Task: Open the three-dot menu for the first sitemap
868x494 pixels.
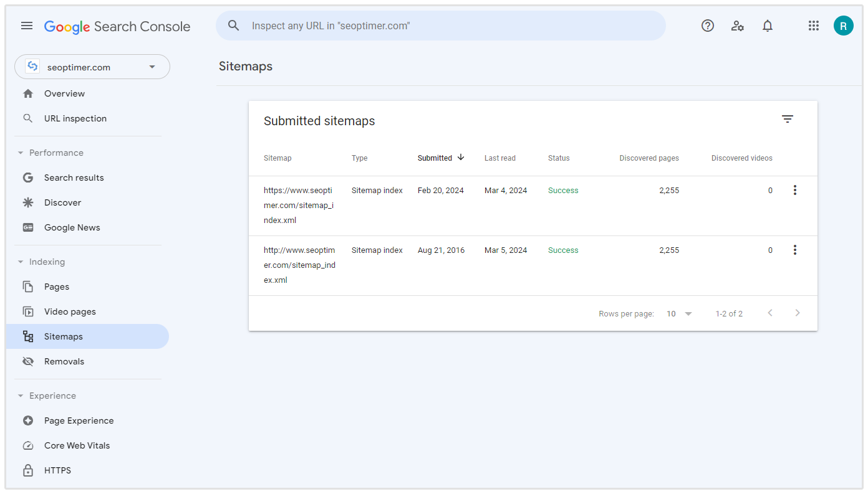Action: [x=794, y=190]
